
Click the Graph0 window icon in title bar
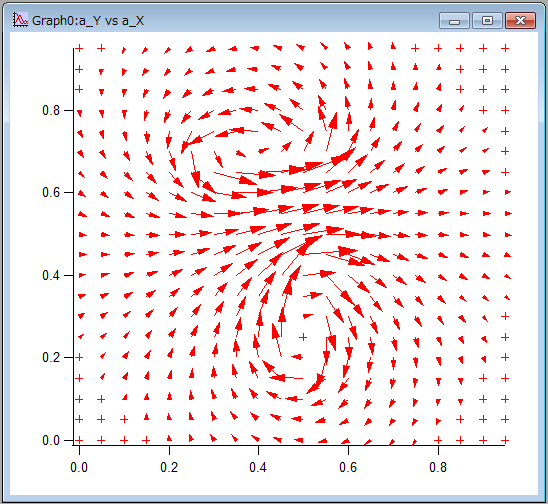20,20
